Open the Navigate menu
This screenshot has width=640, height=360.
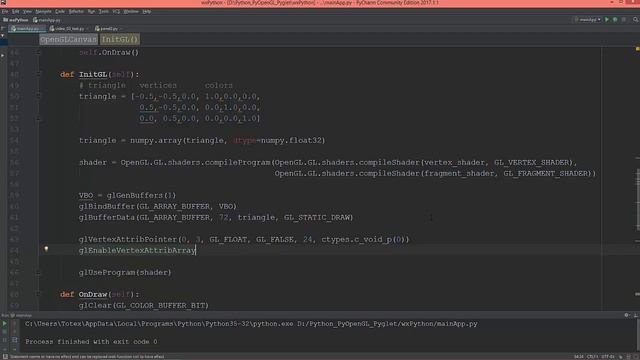pos(43,11)
